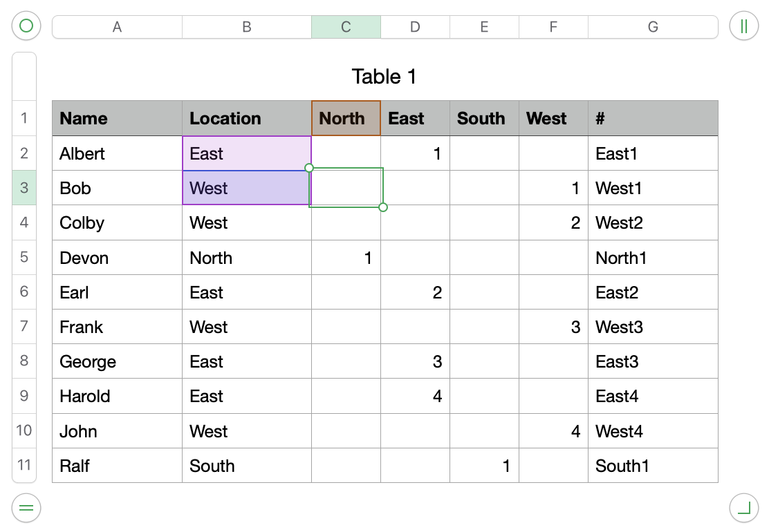Click the Table 1 title
Image resolution: width=769 pixels, height=532 pixels.
[384, 77]
